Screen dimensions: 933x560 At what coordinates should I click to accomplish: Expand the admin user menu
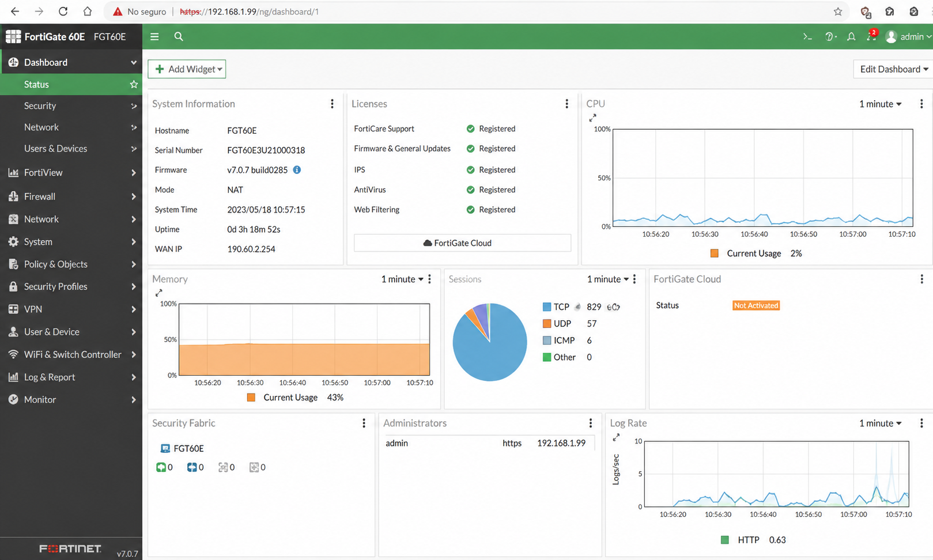click(909, 37)
